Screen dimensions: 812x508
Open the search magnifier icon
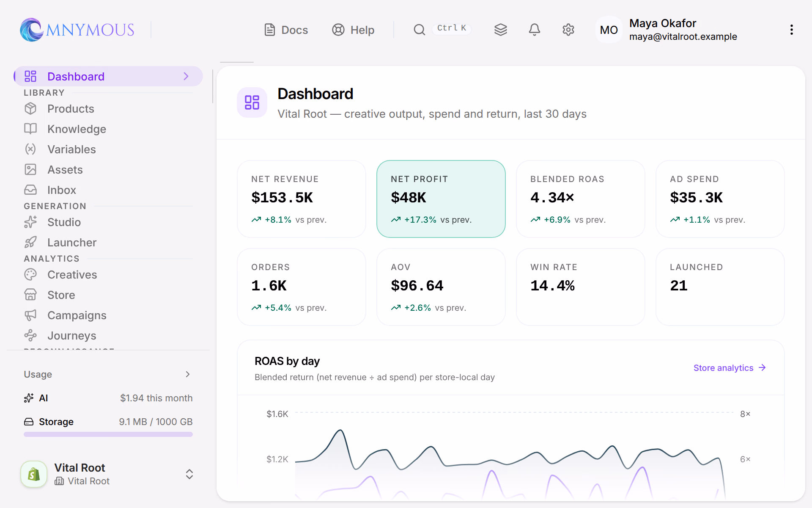(419, 30)
